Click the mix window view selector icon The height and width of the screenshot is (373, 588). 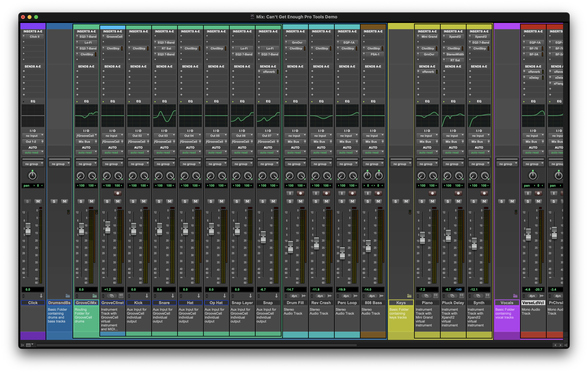coord(30,345)
